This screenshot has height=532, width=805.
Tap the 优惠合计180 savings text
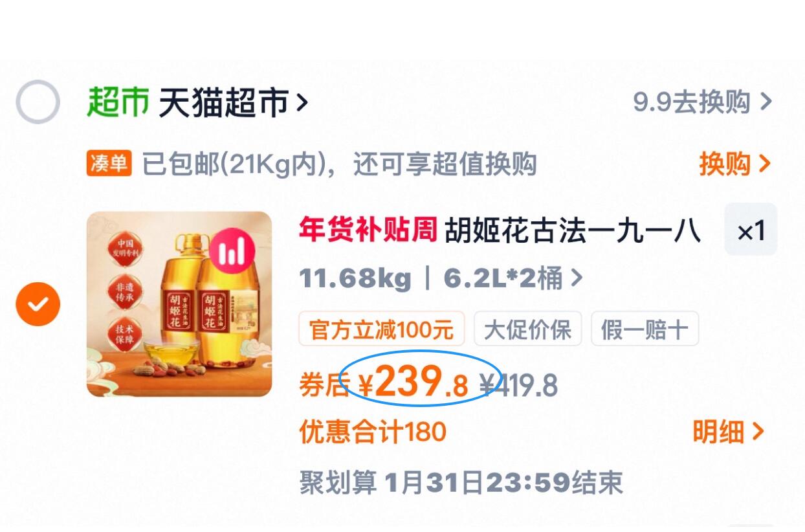click(373, 432)
